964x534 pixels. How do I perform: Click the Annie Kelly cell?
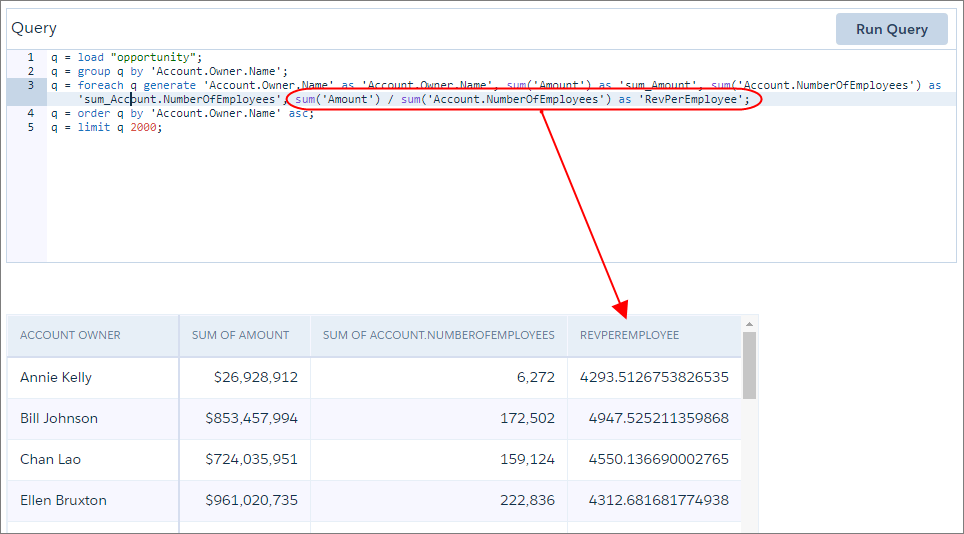coord(93,377)
